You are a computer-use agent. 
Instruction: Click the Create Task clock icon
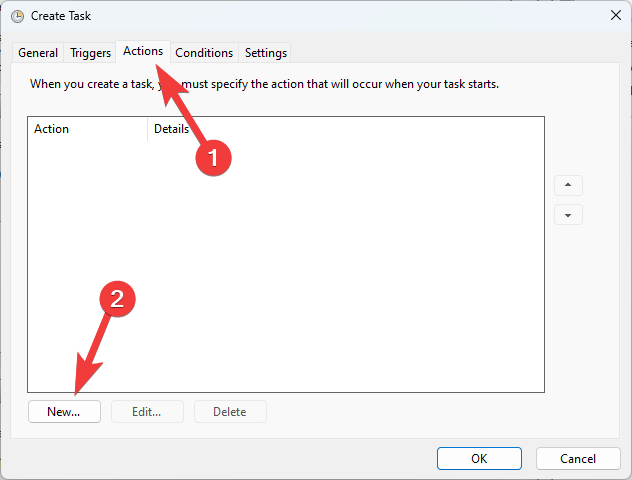click(17, 16)
